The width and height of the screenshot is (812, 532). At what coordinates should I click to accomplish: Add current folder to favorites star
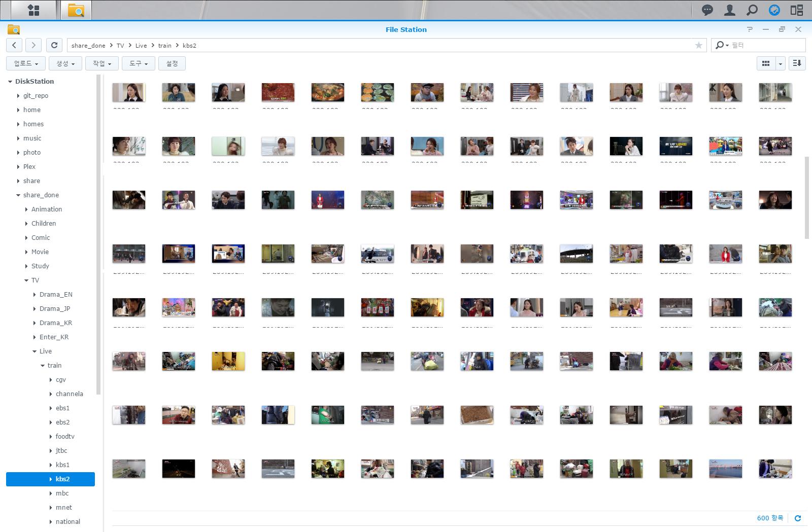(x=698, y=46)
